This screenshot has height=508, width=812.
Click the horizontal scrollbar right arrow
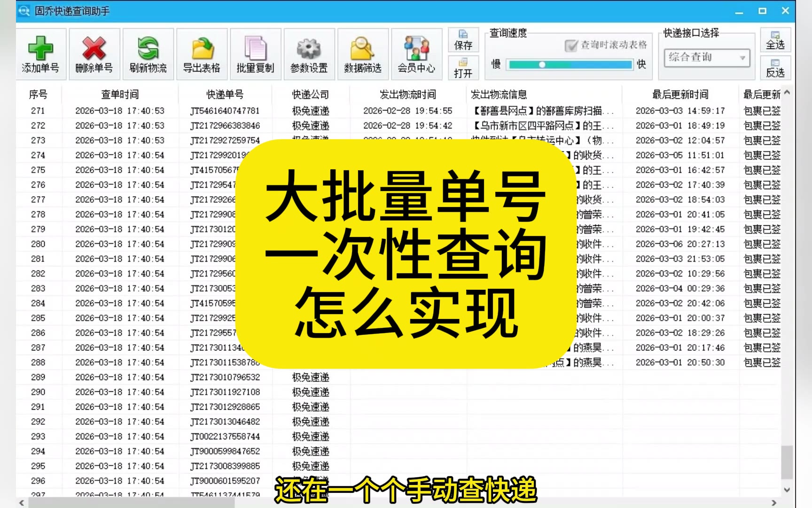point(774,503)
